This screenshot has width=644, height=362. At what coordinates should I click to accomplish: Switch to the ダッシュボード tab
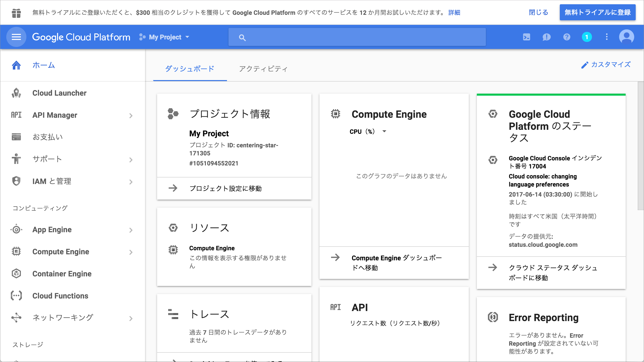(190, 69)
